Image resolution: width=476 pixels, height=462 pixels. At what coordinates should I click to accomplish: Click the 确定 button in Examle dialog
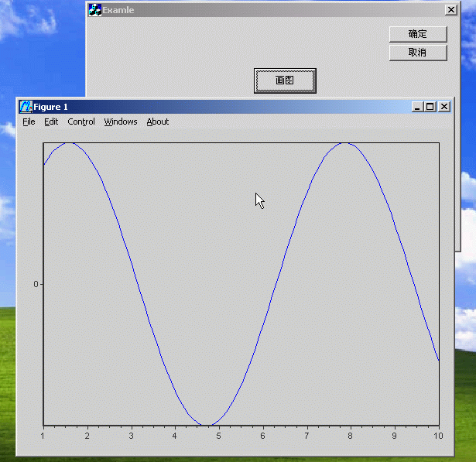[x=418, y=34]
